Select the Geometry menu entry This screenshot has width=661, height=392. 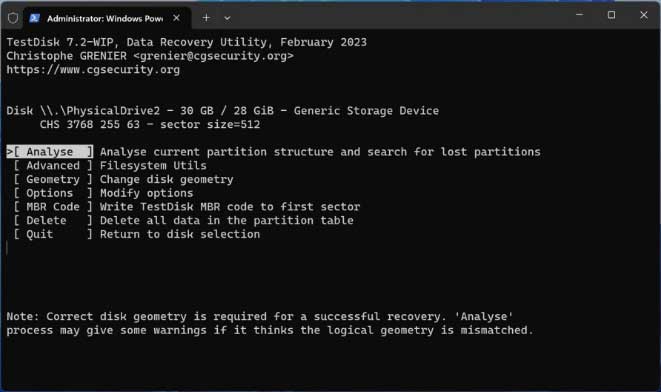pos(53,180)
